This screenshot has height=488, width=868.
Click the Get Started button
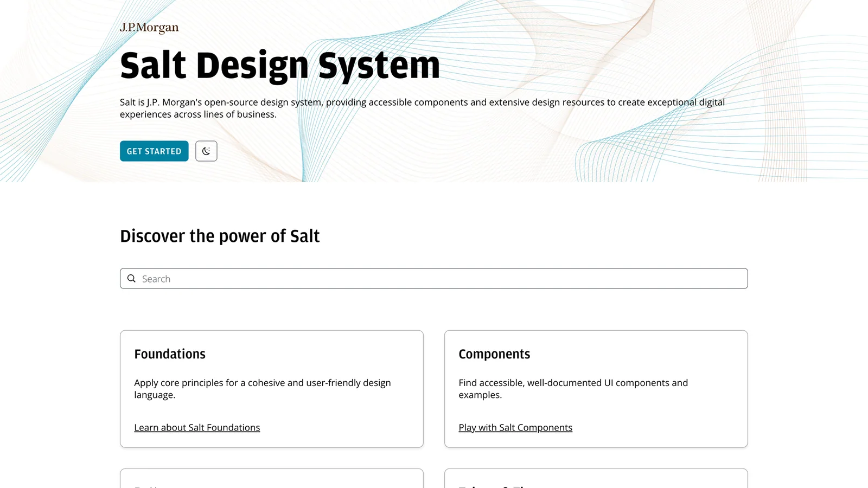154,151
